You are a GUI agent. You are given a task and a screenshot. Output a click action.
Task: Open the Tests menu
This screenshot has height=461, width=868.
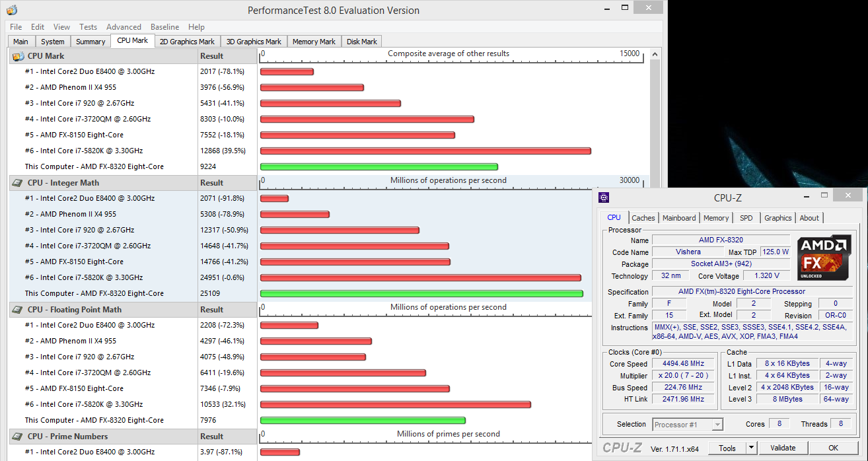88,27
